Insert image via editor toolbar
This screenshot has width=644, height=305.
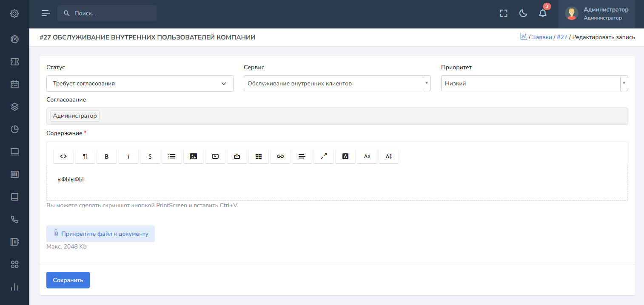(194, 156)
